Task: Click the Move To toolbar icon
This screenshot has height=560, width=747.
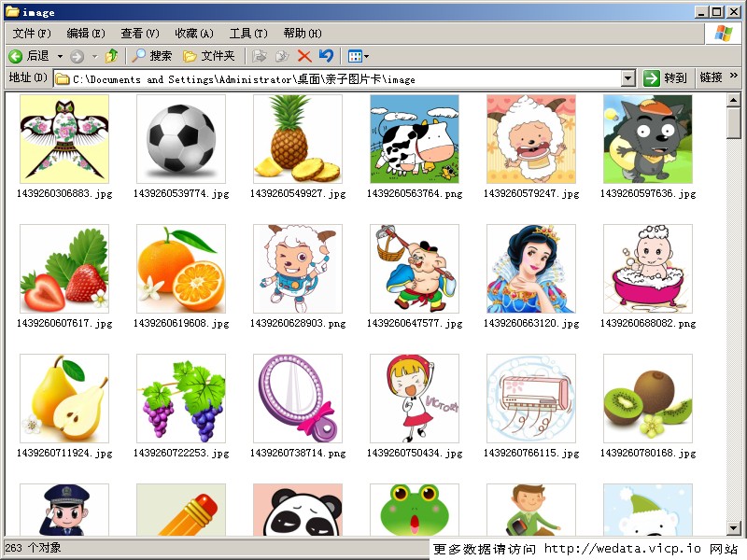Action: click(259, 56)
